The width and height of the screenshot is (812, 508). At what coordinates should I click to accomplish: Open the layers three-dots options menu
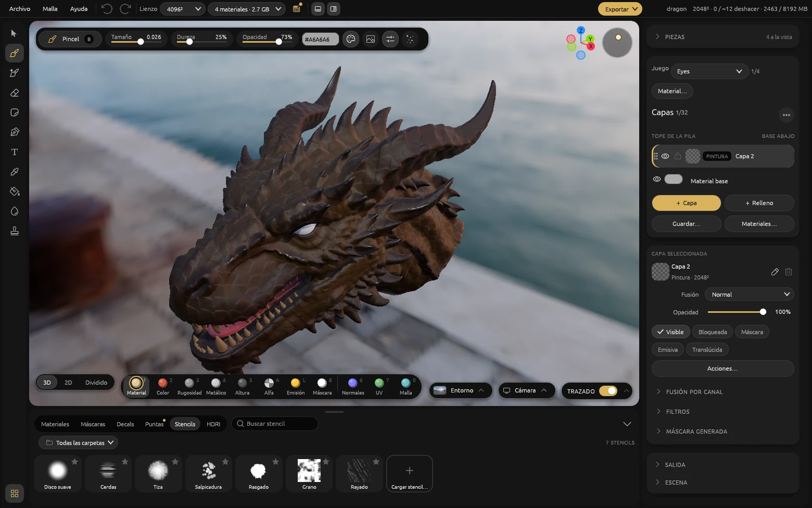pos(786,115)
